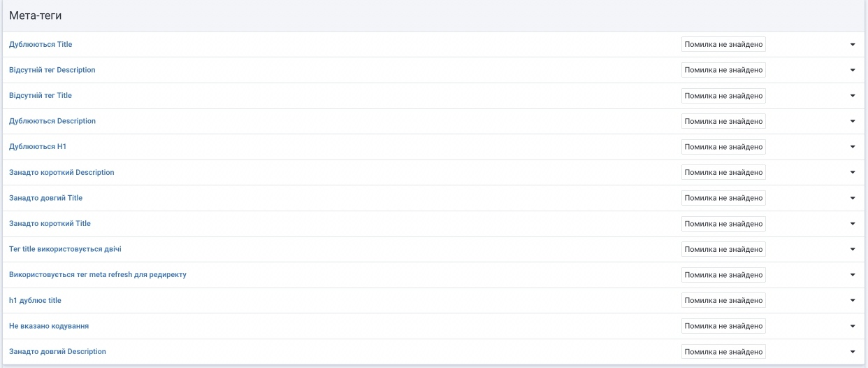Viewport: 868px width, 368px height.
Task: Click status badge for 'Дублюються Description'
Action: click(x=723, y=121)
